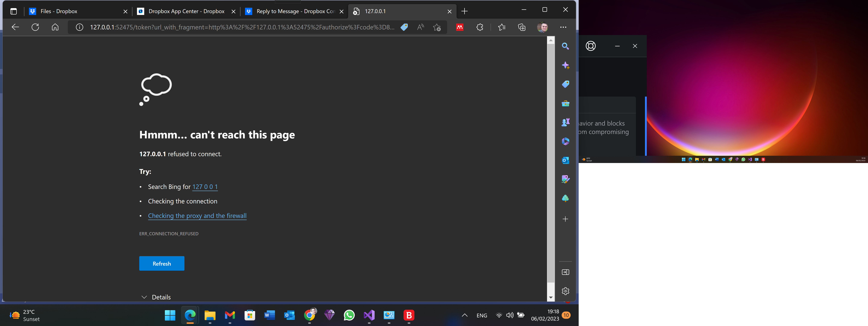Open Shopping tag icon in Edge sidebar
The image size is (868, 326).
pyautogui.click(x=565, y=84)
